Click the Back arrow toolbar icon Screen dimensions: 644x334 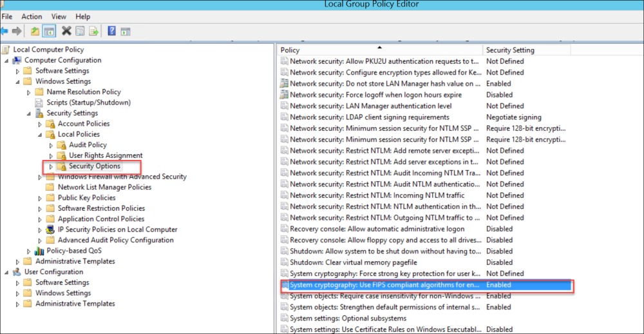5,30
